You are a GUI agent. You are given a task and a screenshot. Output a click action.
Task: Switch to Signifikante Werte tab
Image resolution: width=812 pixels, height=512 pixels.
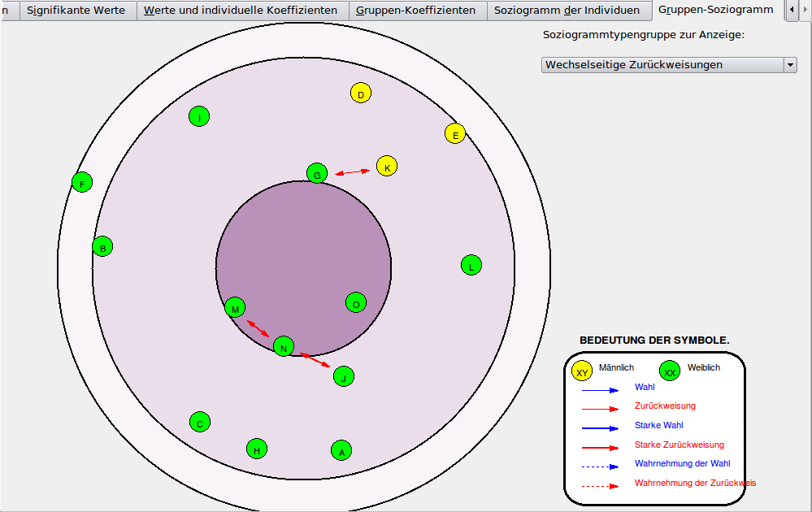[76, 11]
